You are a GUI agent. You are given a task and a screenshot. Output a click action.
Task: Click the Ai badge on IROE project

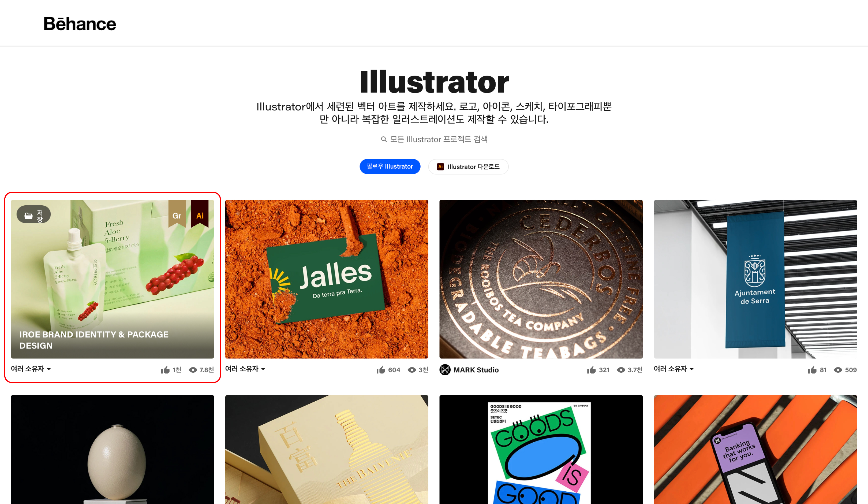[x=200, y=214]
